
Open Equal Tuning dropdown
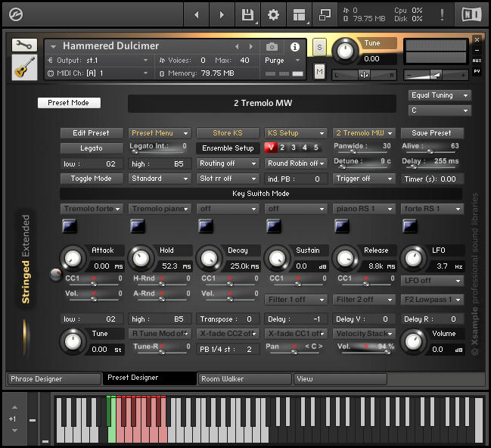tap(440, 95)
